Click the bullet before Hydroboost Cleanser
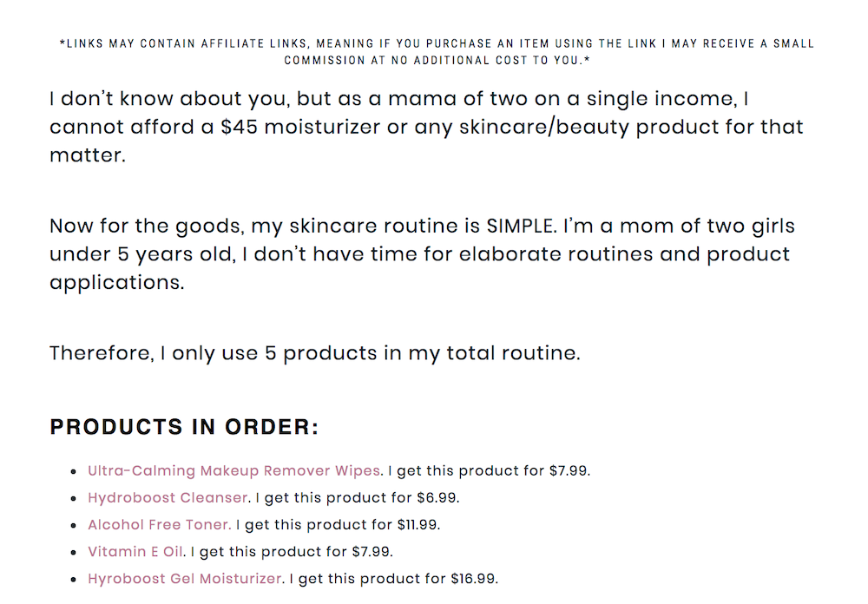Image resolution: width=868 pixels, height=604 pixels. click(x=74, y=498)
